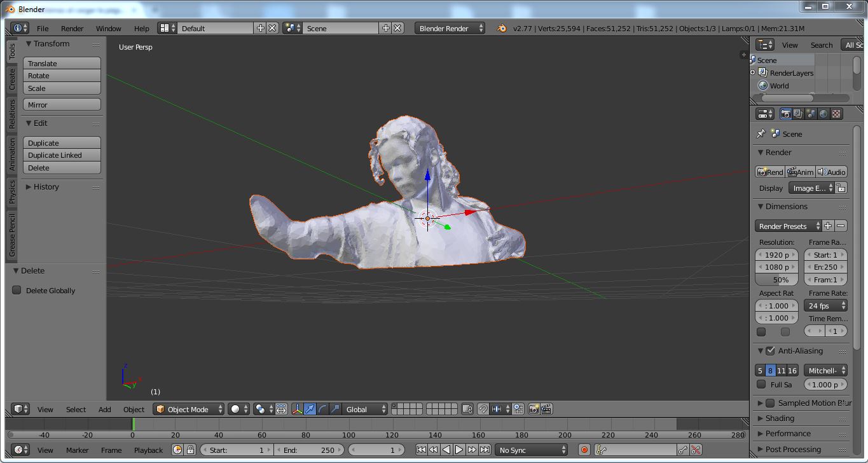Open the World properties globe tab

tap(823, 114)
